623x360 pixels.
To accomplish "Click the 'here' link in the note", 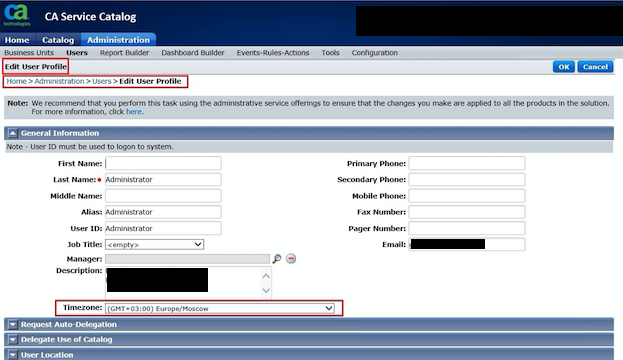I will click(134, 112).
